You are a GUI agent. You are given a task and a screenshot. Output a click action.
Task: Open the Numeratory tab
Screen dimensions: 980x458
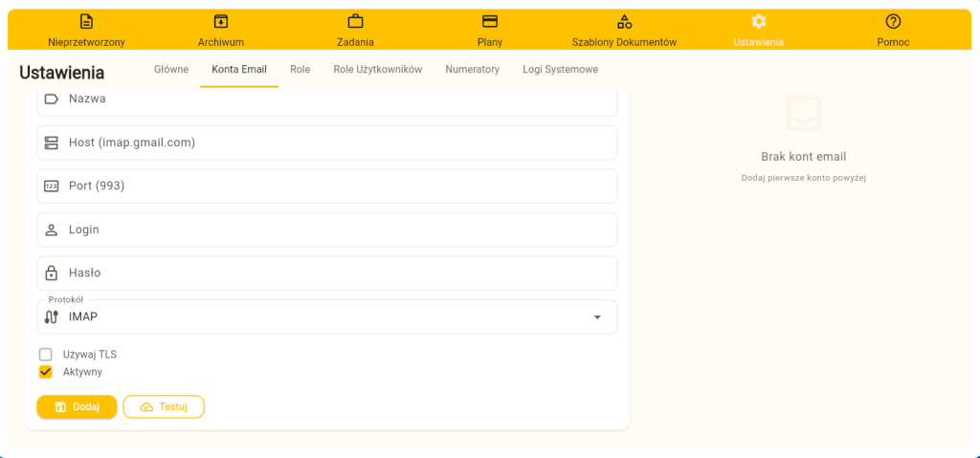[x=472, y=70]
